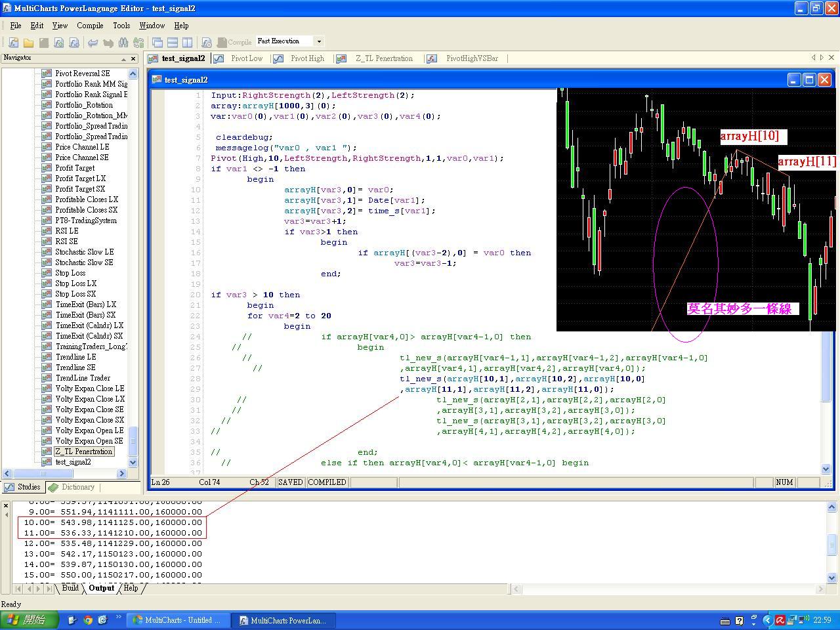Click the Navigator vertical scrollbar down arrow
The width and height of the screenshot is (840, 630).
tap(133, 462)
